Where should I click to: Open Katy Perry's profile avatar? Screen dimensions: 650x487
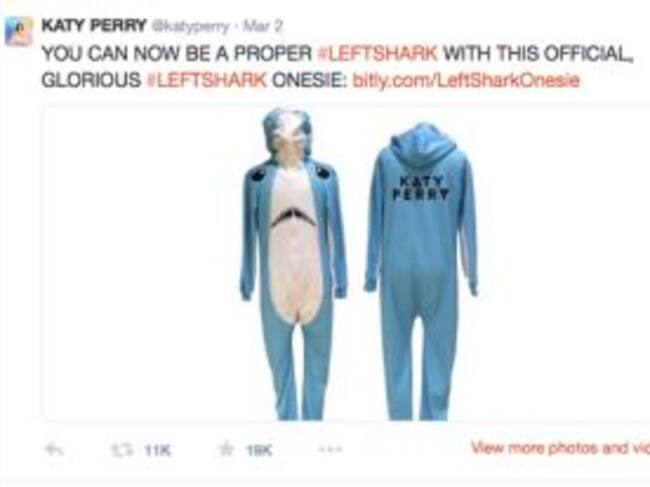(x=19, y=31)
